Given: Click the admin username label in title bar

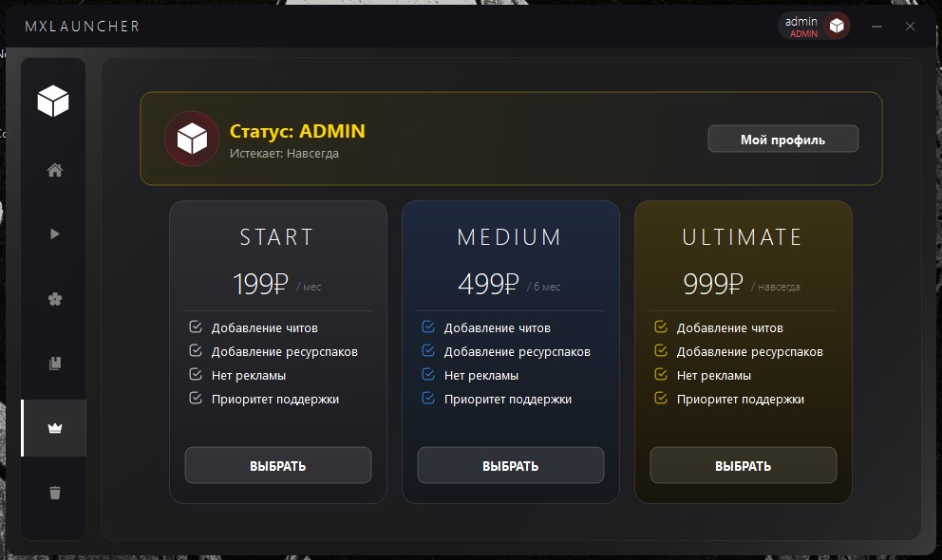Looking at the screenshot, I should 801,21.
